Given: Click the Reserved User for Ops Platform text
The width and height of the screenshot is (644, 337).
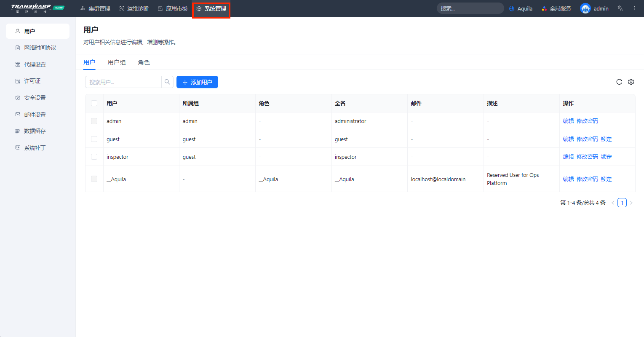Looking at the screenshot, I should coord(513,179).
